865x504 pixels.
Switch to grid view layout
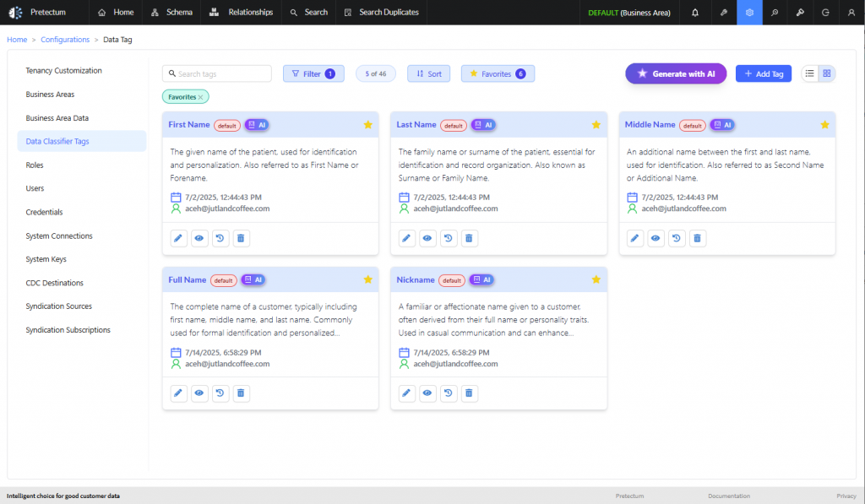pos(827,73)
